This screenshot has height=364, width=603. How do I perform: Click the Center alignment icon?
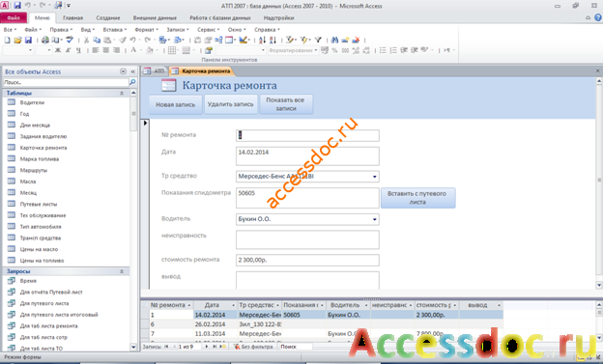[105, 50]
